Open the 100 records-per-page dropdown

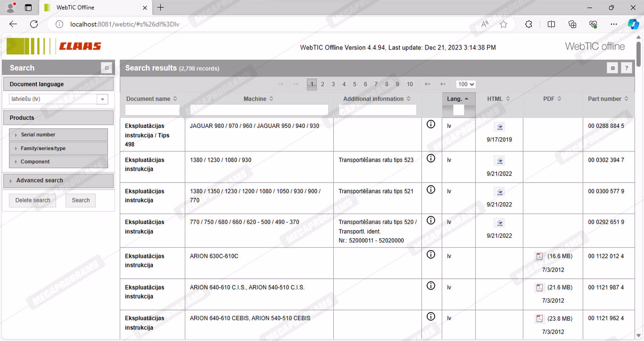(x=466, y=84)
